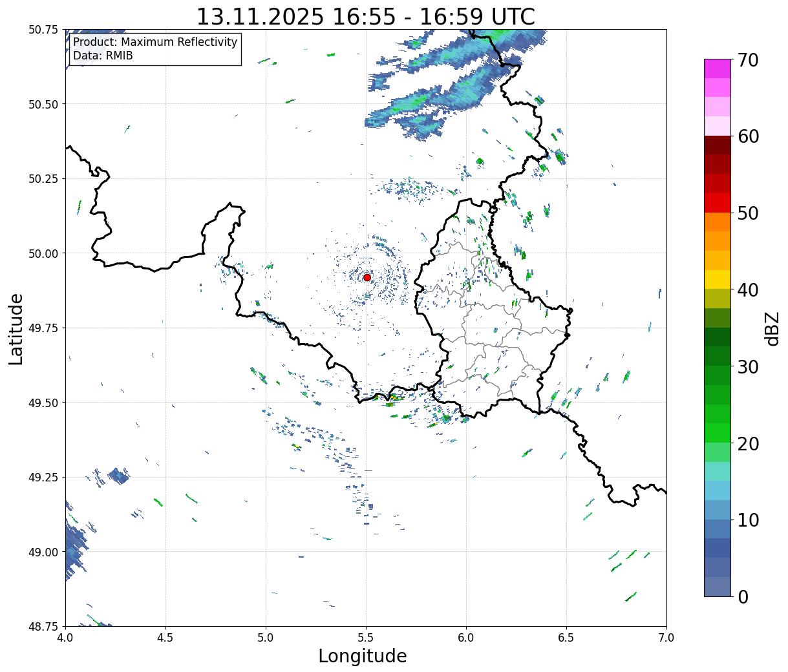Click the '4.0' longitude tick label
Screen dimensions: 788x672
tap(65, 638)
